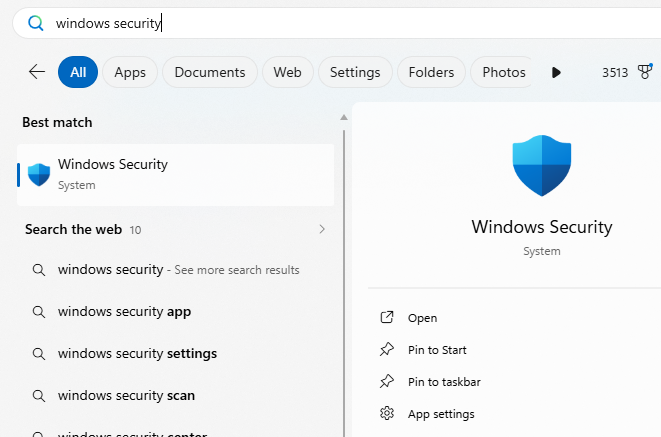Expand Search the web results chevron
This screenshot has width=661, height=437.
coord(322,229)
